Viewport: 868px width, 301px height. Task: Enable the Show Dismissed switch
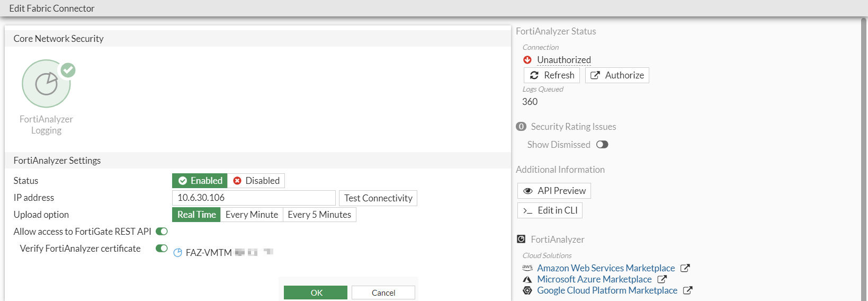click(x=602, y=145)
